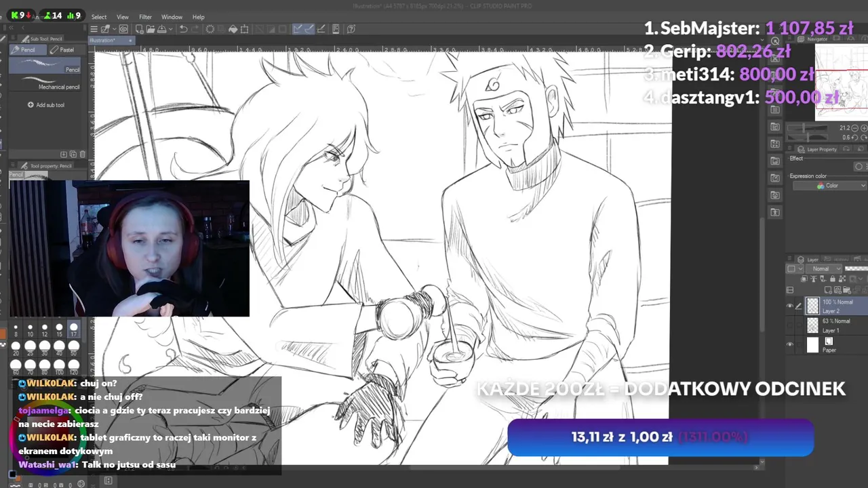
Task: Click Layer 2 thumbnail
Action: 812,306
